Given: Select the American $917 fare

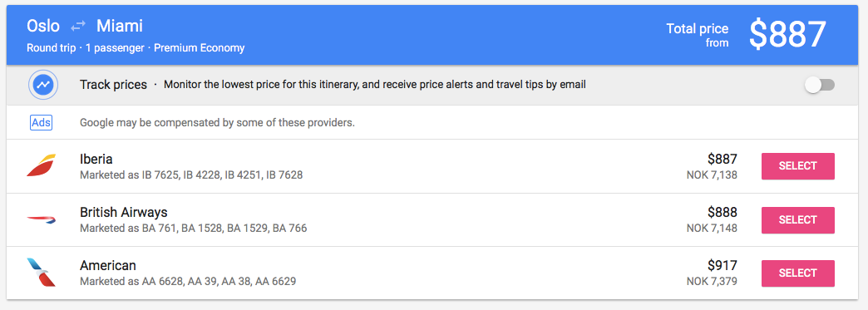Looking at the screenshot, I should pyautogui.click(x=797, y=273).
